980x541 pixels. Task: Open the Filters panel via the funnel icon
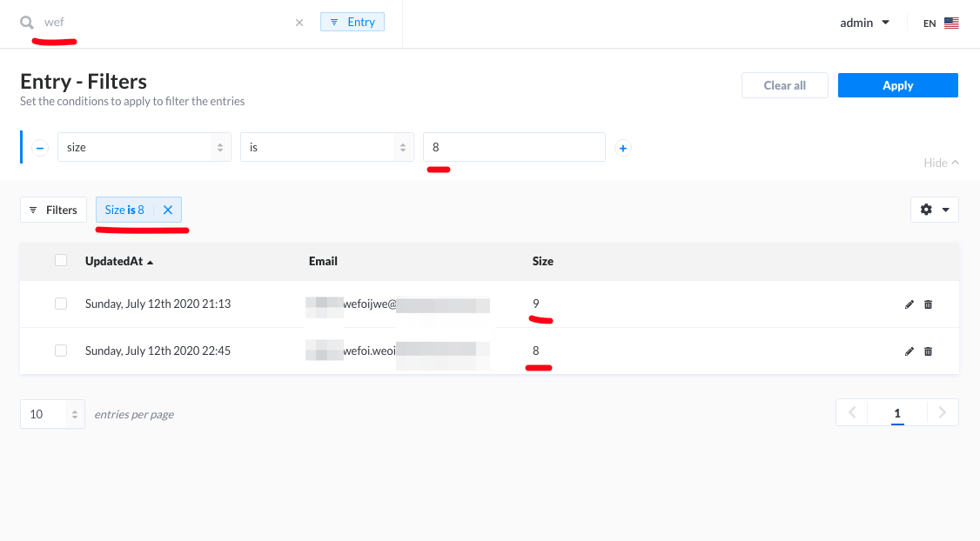[53, 209]
